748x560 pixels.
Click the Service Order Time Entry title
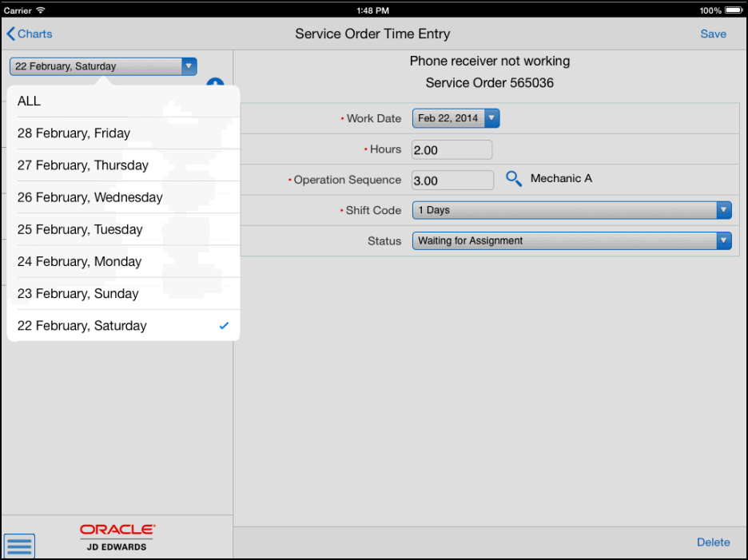(x=372, y=34)
